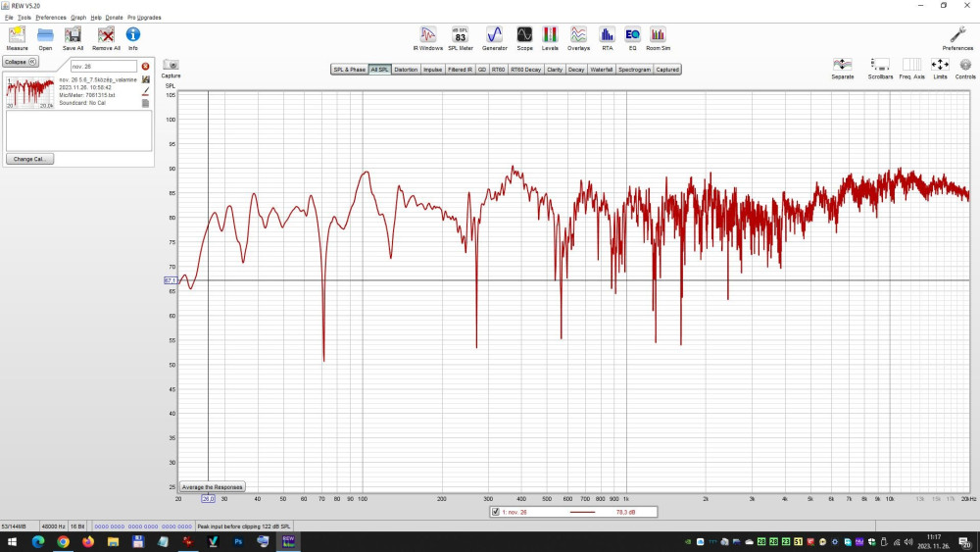Open the SPL Meter tool
Viewport: 980px width, 552px height.
(x=460, y=35)
